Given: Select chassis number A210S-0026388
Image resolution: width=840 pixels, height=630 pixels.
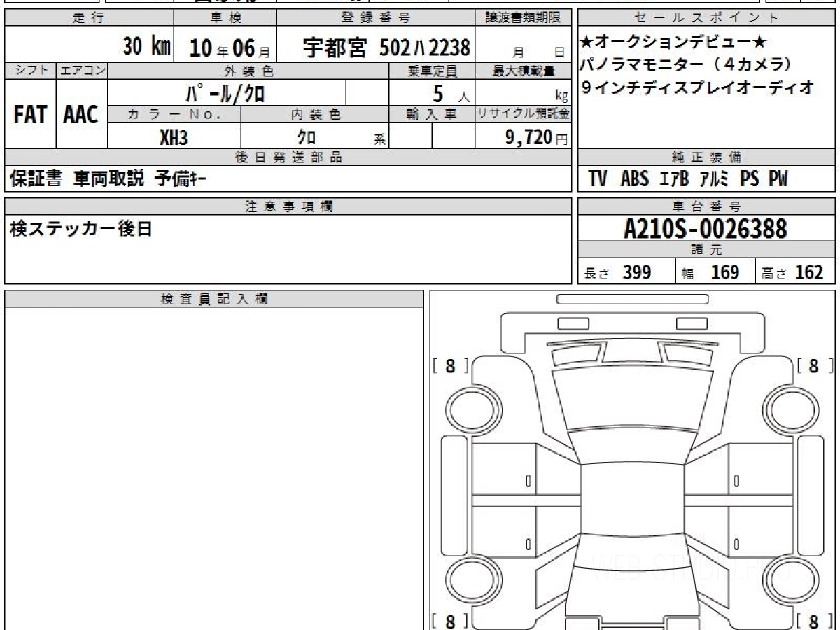Looking at the screenshot, I should (706, 228).
